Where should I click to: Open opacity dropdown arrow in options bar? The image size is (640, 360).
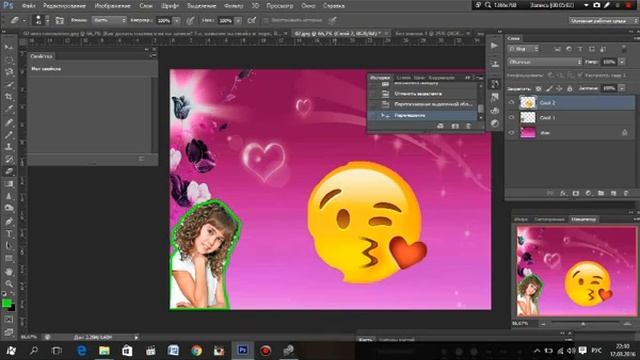coord(176,20)
